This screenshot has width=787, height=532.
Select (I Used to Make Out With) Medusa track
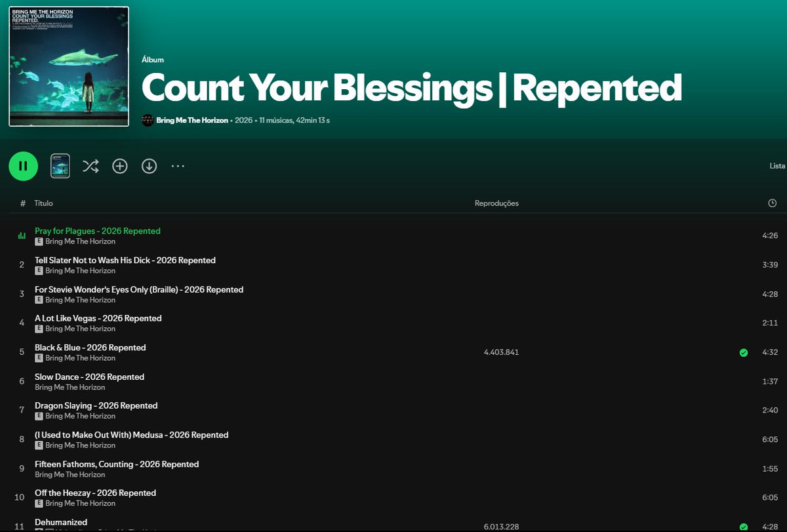(132, 434)
